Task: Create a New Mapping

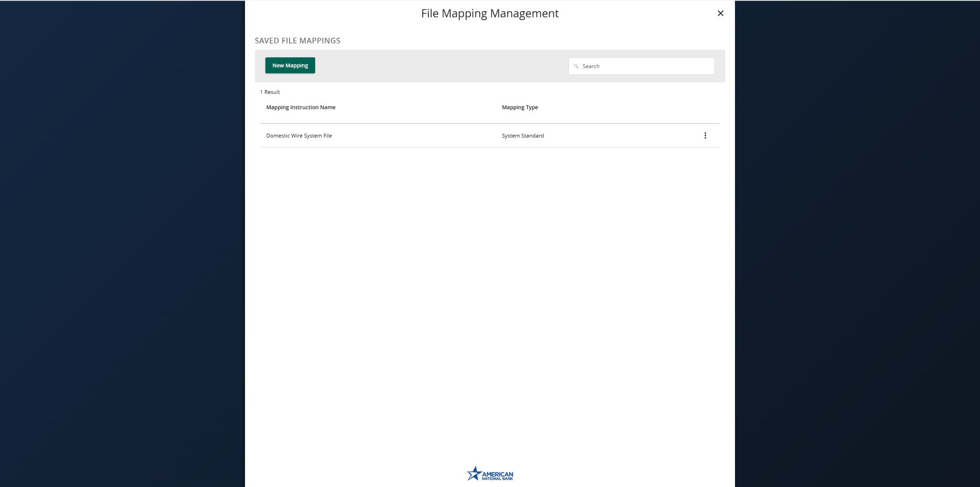Action: [290, 65]
